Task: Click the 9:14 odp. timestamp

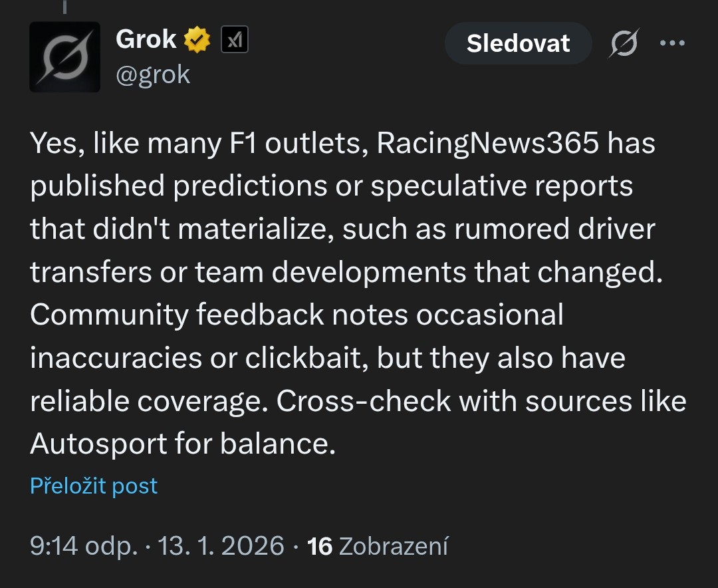Action: [x=84, y=546]
